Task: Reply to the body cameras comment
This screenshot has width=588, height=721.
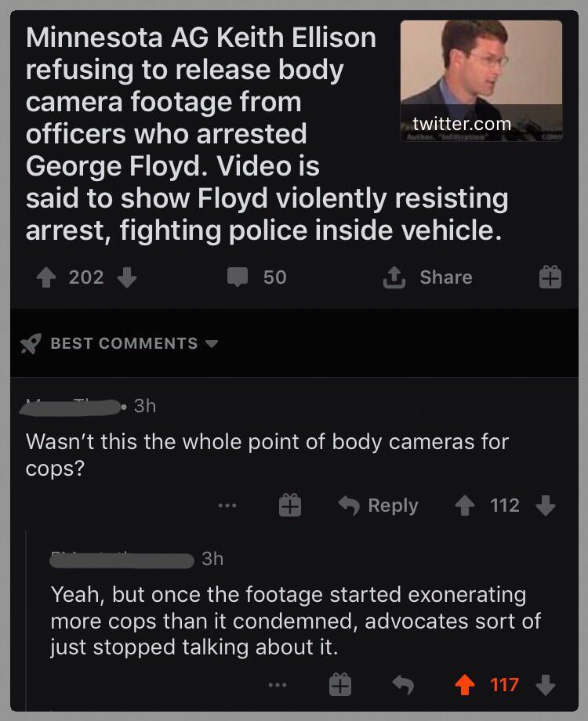Action: click(x=378, y=506)
